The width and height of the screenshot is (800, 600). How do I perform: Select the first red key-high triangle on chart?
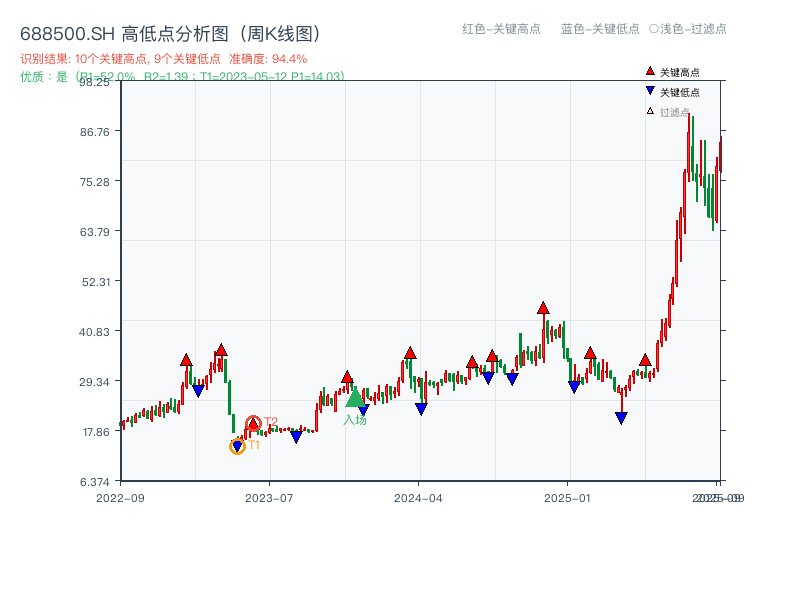[x=186, y=360]
